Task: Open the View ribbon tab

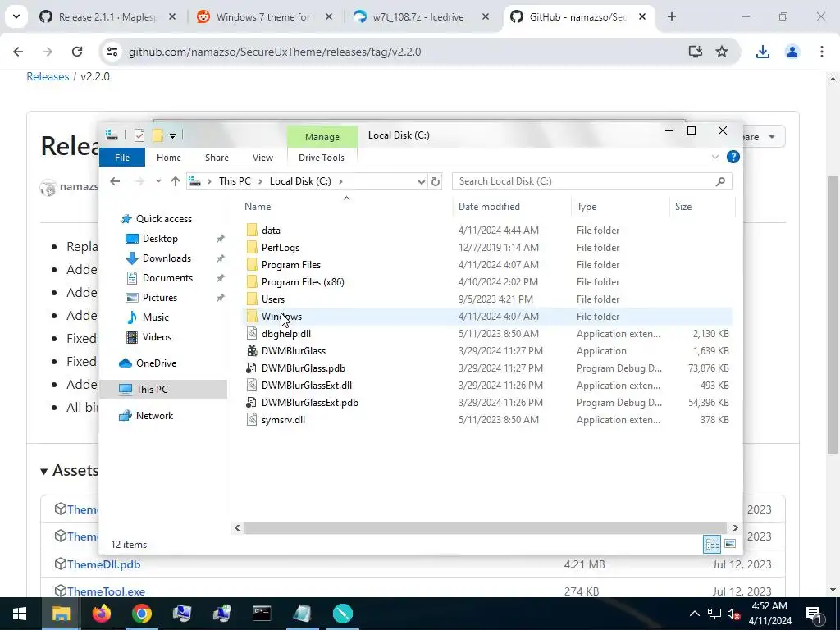Action: point(262,157)
